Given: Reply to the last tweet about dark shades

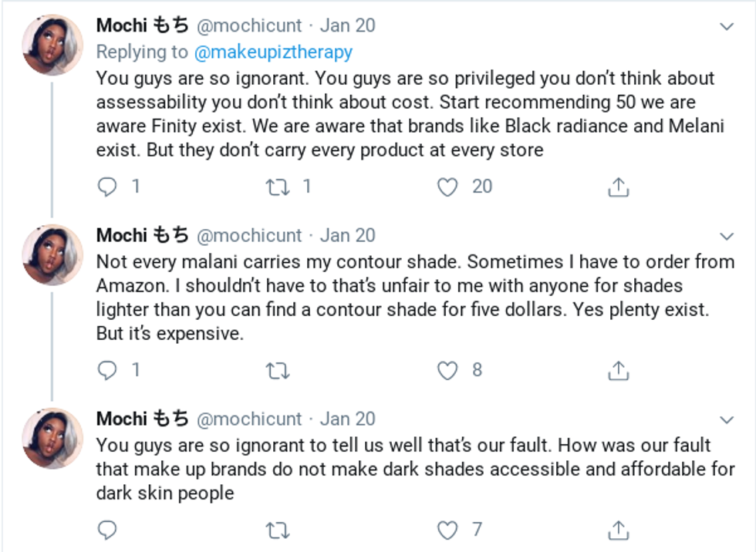Looking at the screenshot, I should (x=109, y=530).
